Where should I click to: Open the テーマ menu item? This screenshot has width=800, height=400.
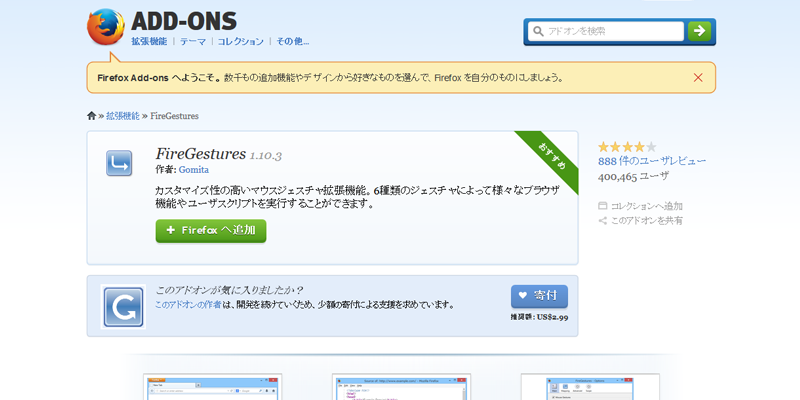point(193,41)
